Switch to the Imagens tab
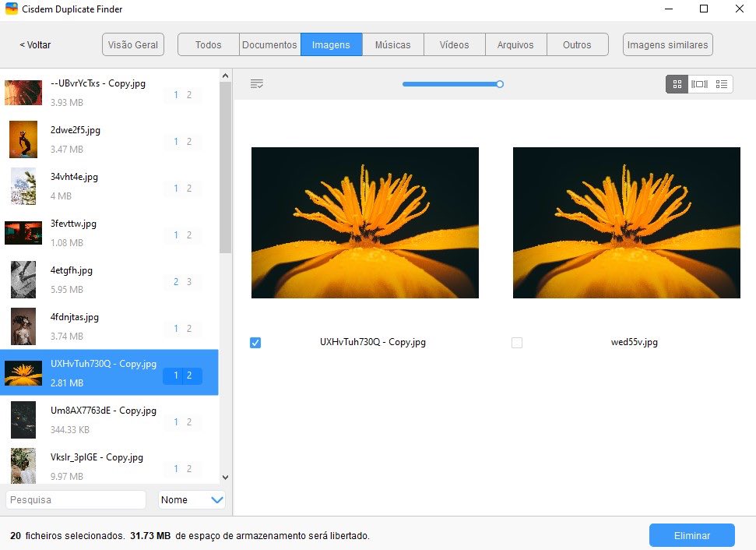The height and width of the screenshot is (550, 756). 331,44
